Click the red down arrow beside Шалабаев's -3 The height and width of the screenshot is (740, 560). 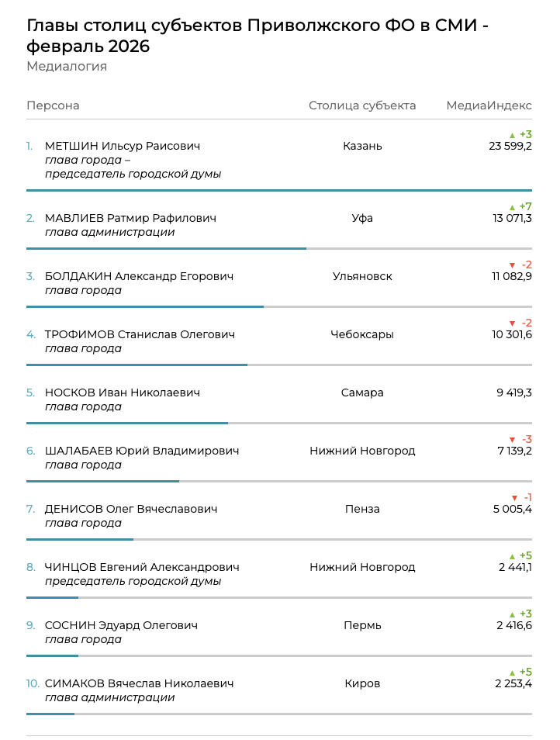pos(512,440)
